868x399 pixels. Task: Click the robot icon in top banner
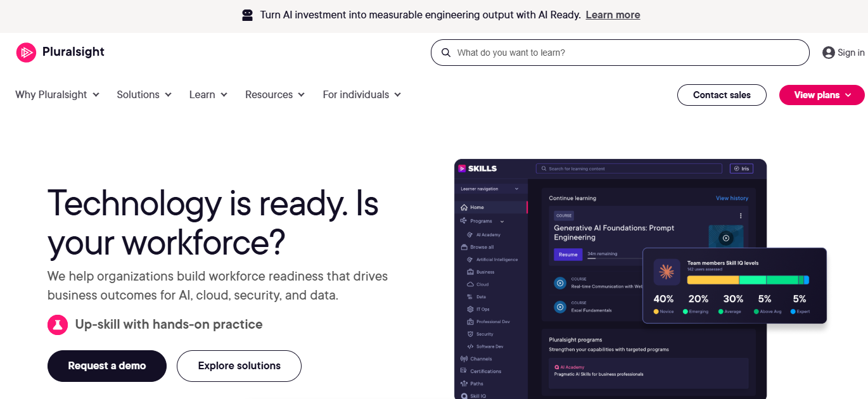coord(248,15)
